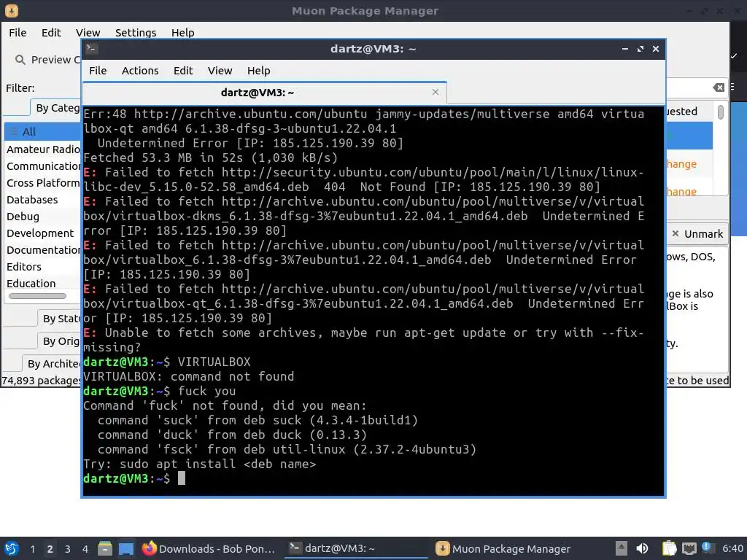Open the terminal File menu
The height and width of the screenshot is (560, 747).
click(x=98, y=71)
